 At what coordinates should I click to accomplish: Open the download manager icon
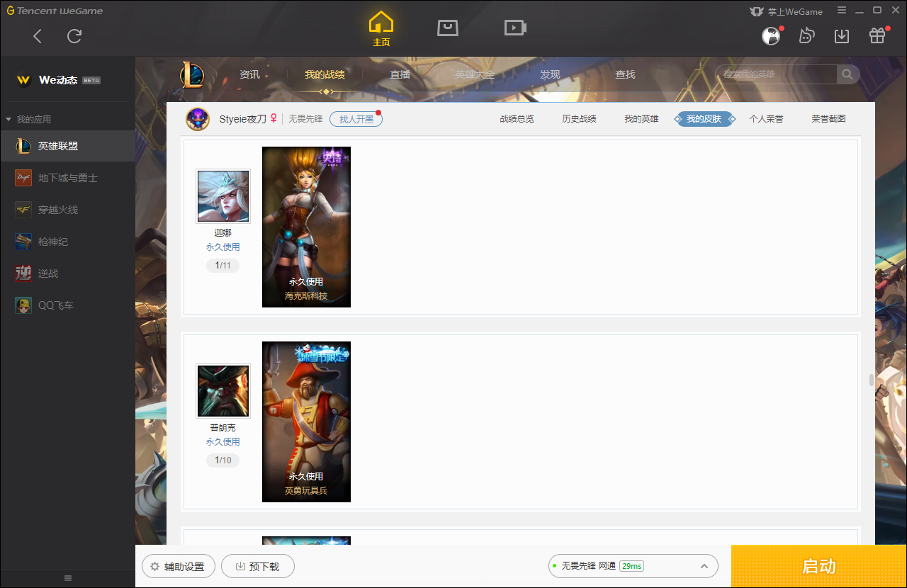pyautogui.click(x=842, y=35)
